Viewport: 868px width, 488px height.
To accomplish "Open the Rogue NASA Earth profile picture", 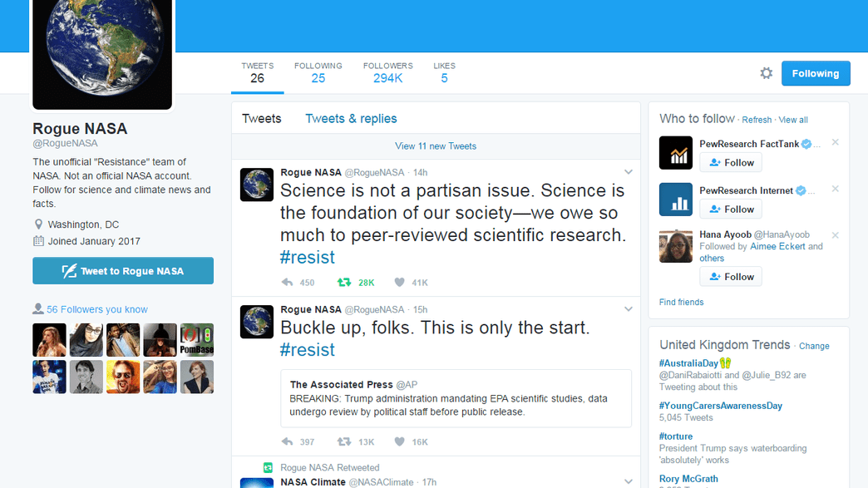I will pos(102,54).
